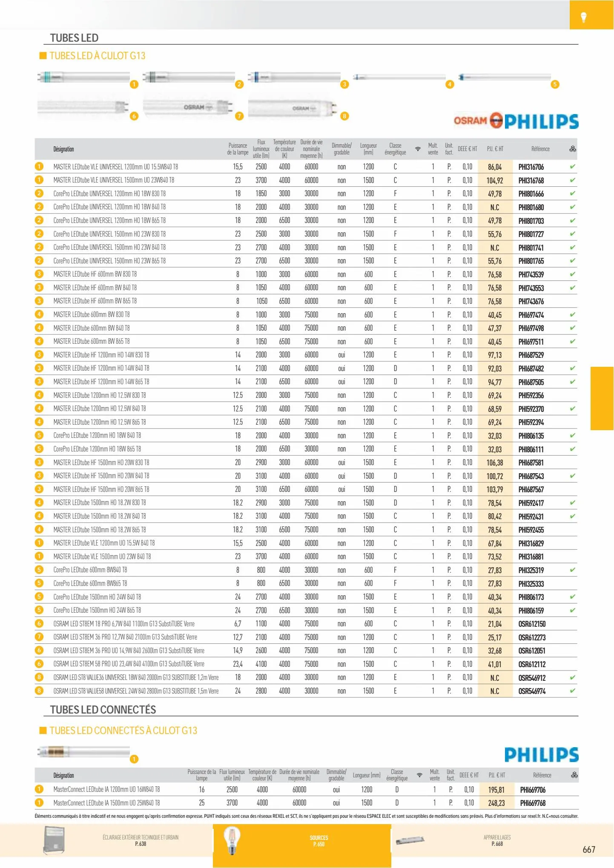Click designation CorePro LEDtube UNIVERSEL 1500mm HO 23W 865 T8
This screenshot has width=614, height=868.
[109, 261]
